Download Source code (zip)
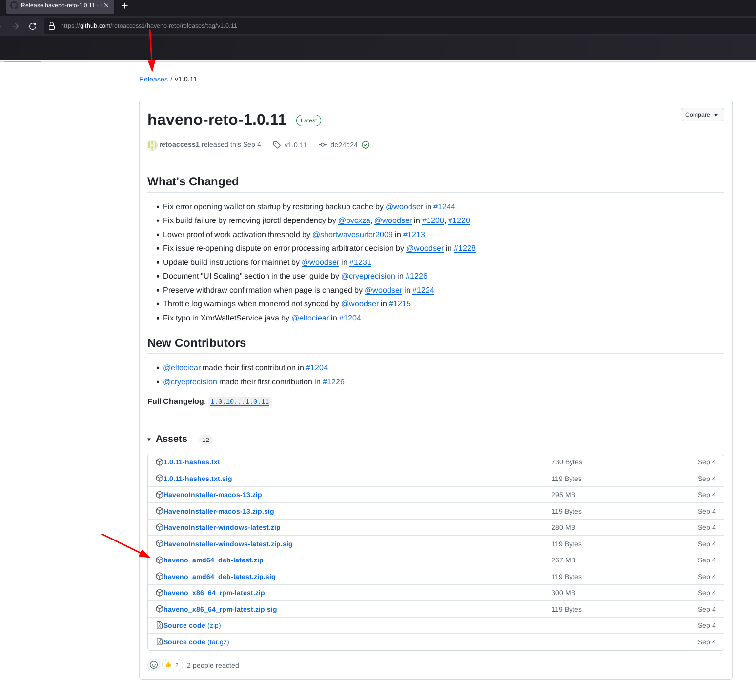 pos(192,625)
